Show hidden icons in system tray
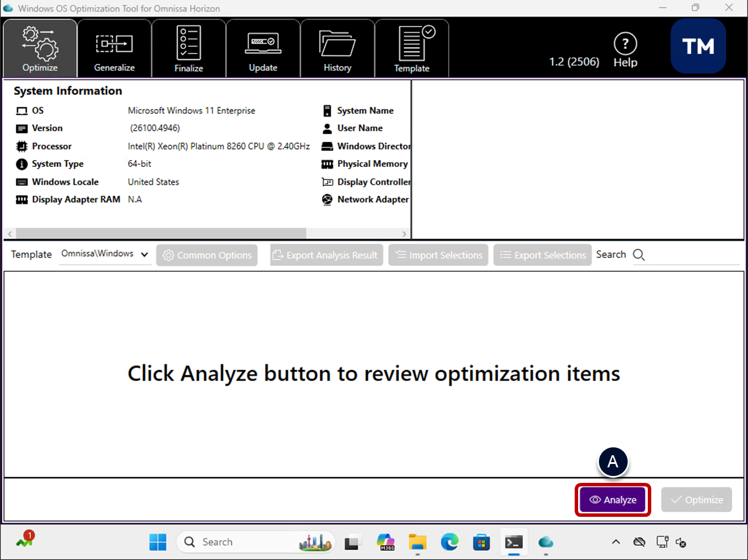The image size is (748, 560). [x=616, y=542]
